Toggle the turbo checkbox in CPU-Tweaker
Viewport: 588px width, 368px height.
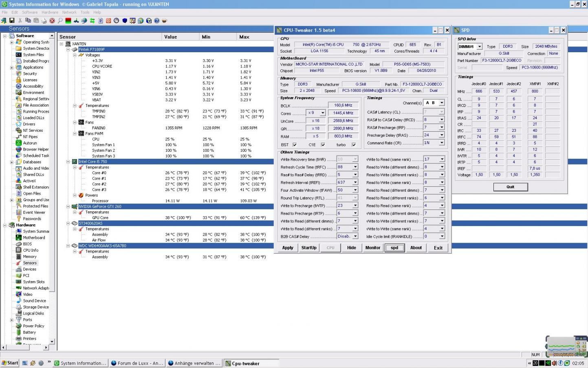[353, 145]
